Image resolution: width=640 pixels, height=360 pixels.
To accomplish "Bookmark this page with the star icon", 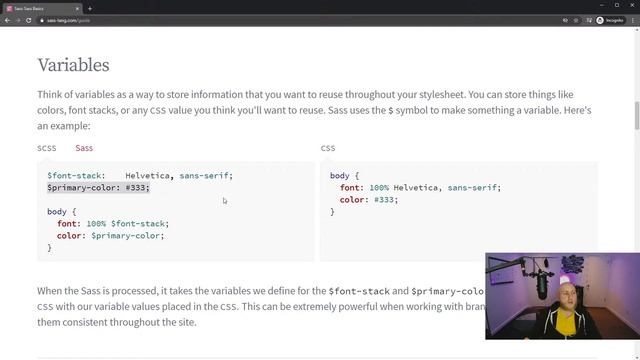I will click(x=576, y=20).
